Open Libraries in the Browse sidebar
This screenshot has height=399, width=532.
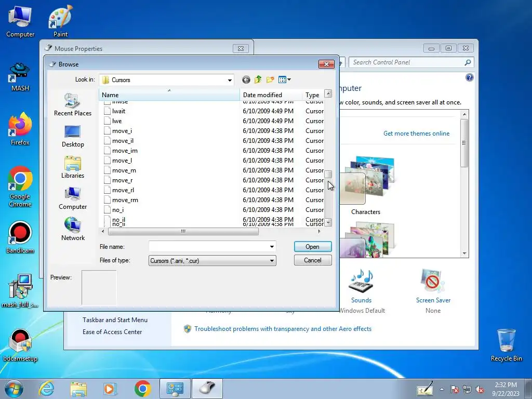73,167
